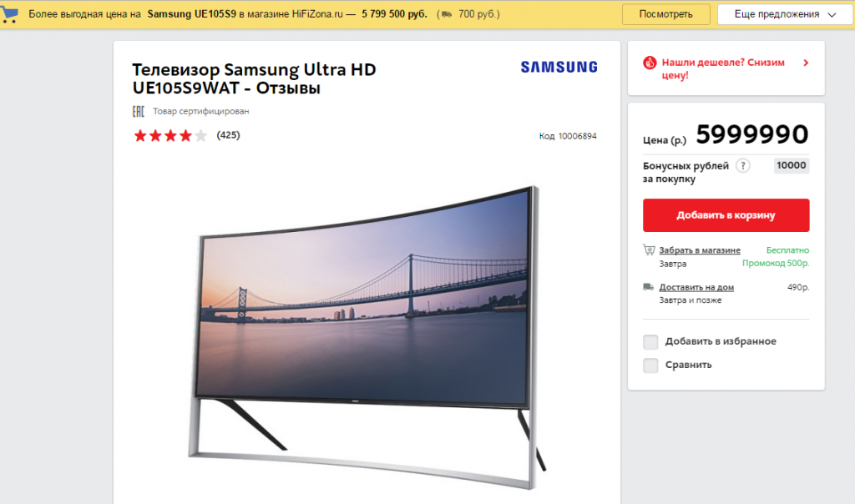The image size is (855, 504).
Task: Tick the 'Сравнить' checkbox
Action: pos(650,365)
